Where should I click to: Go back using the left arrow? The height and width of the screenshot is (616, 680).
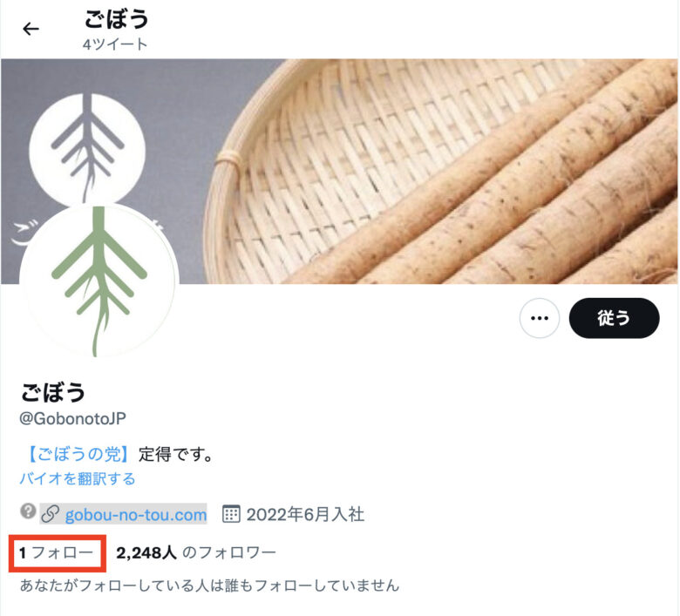click(31, 29)
